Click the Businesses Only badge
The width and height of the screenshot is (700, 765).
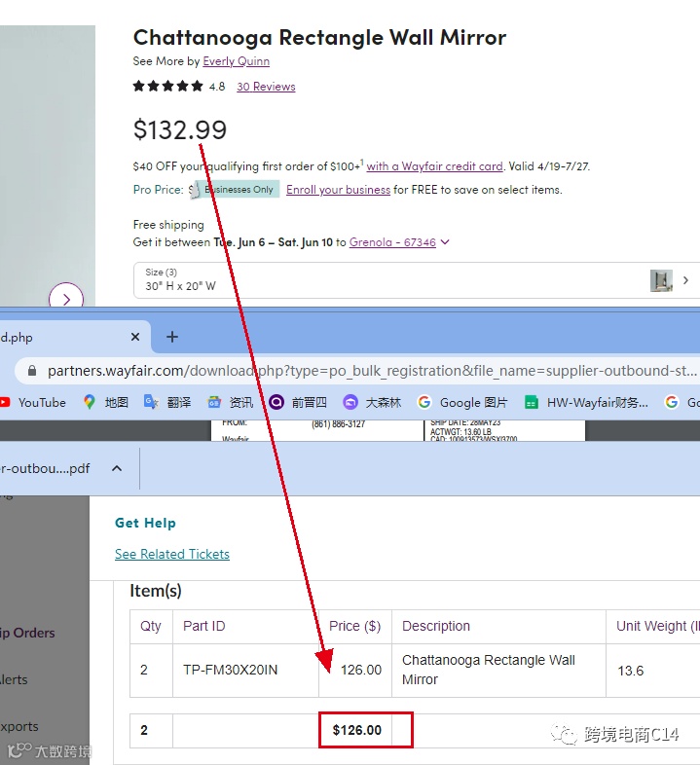[238, 189]
